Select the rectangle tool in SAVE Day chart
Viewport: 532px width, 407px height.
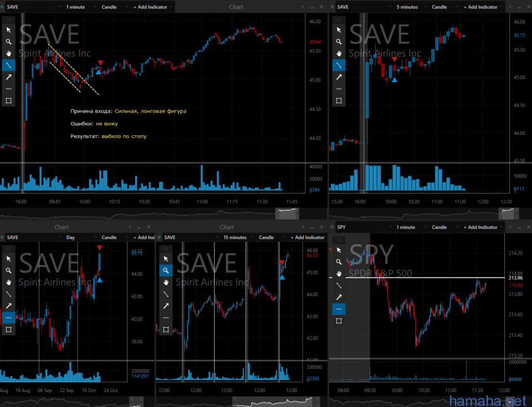8,329
